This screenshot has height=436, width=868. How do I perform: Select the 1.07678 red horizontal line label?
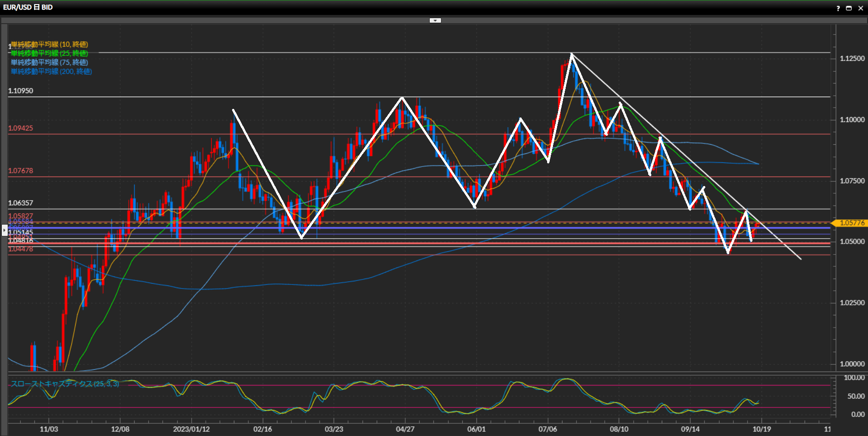(21, 171)
